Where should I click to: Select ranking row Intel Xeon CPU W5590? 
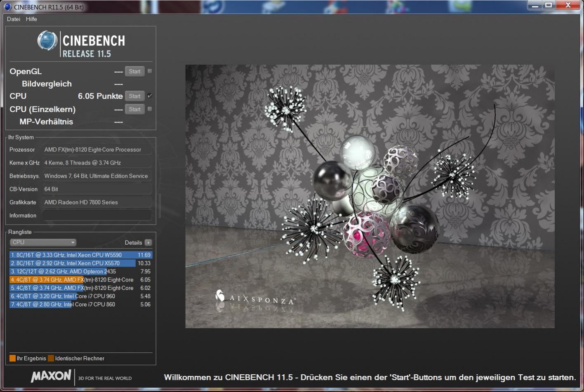point(81,255)
